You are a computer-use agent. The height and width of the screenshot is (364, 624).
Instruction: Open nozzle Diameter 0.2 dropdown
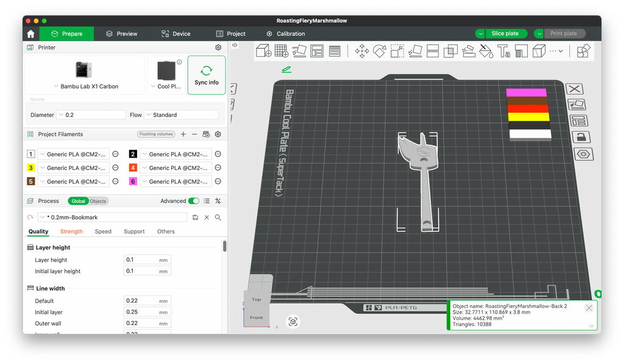91,115
